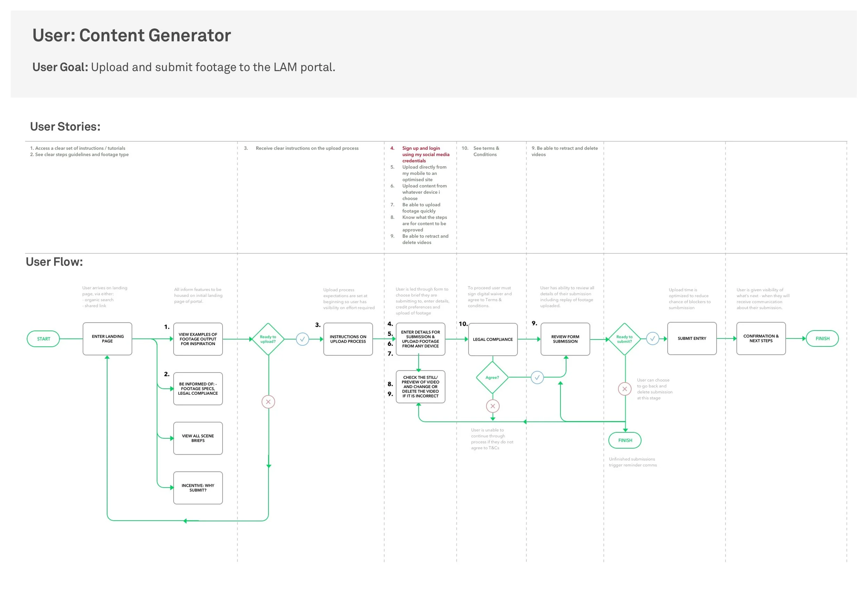Click the Ready to submit? diamond

click(x=625, y=339)
